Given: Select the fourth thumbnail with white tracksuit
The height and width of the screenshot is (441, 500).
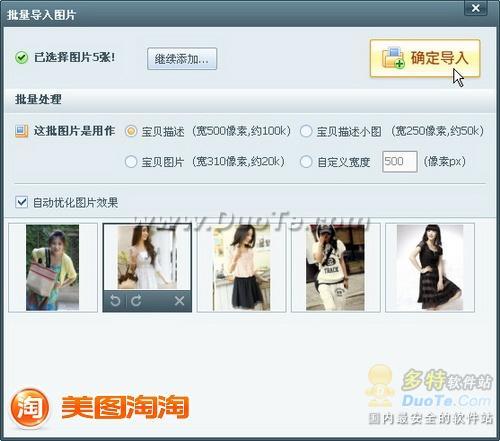Looking at the screenshot, I should point(336,268).
